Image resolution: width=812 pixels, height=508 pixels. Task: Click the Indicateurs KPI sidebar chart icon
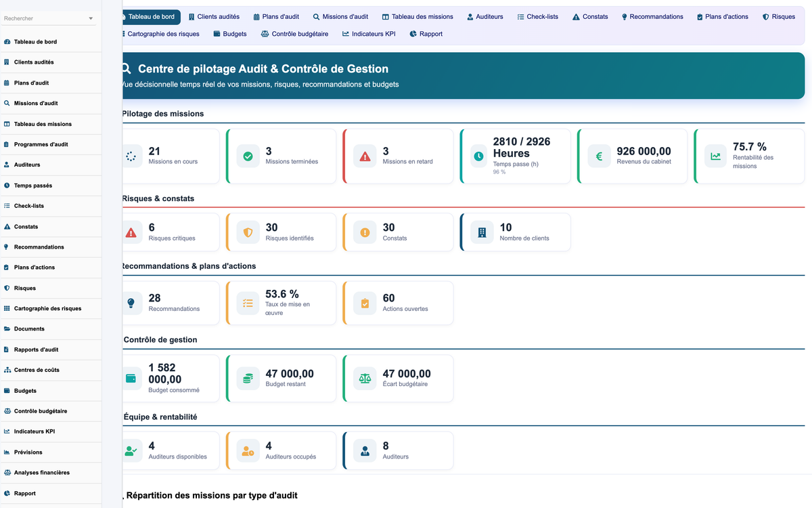(x=7, y=431)
